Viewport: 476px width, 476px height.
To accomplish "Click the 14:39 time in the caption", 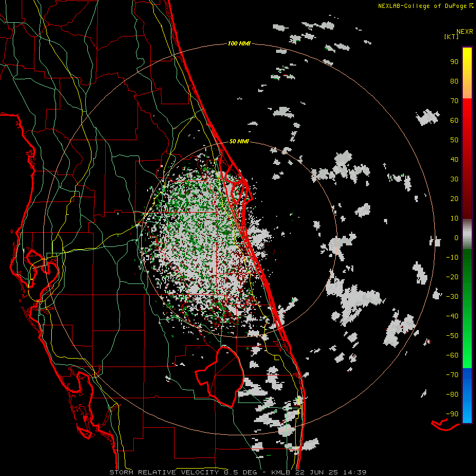I will [x=355, y=472].
